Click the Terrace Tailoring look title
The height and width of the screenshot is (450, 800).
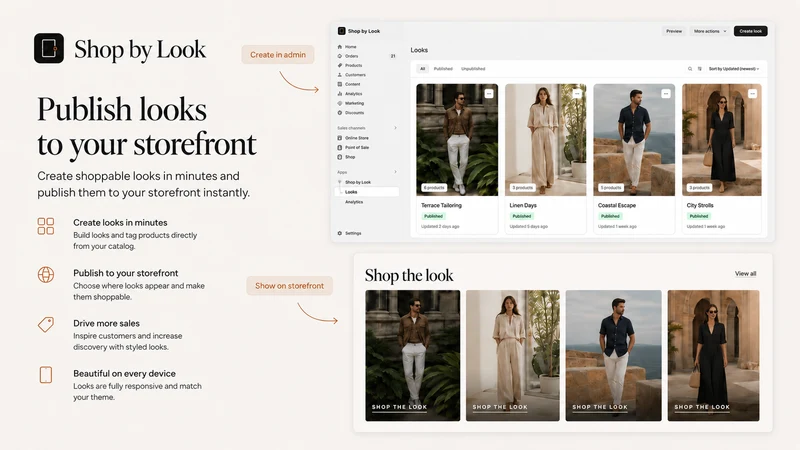(x=441, y=205)
